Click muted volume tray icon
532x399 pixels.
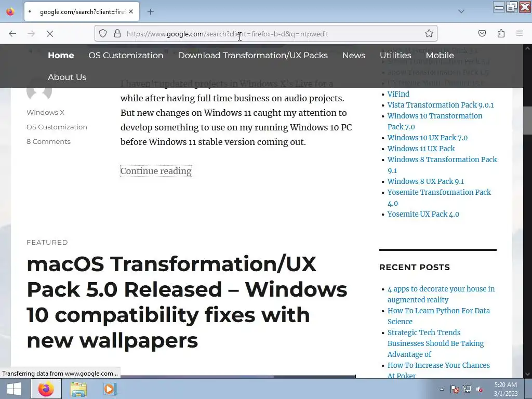(x=480, y=389)
